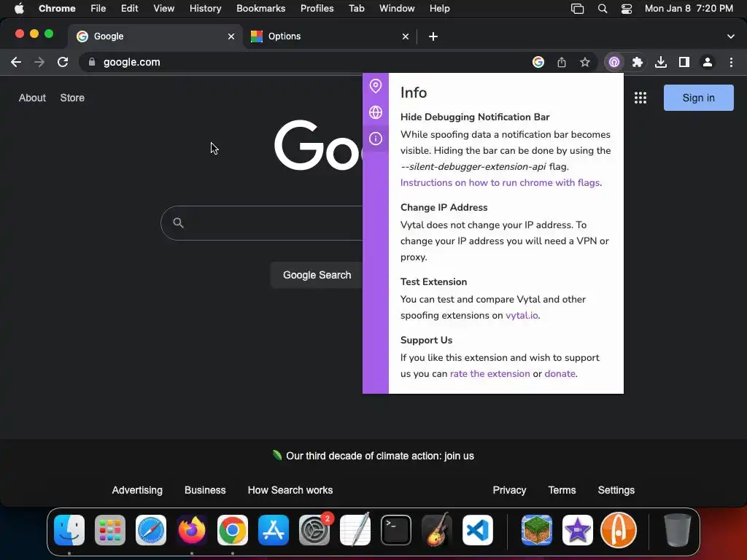Click the rate the extension link
Screen dimensions: 747x560
[489, 374]
